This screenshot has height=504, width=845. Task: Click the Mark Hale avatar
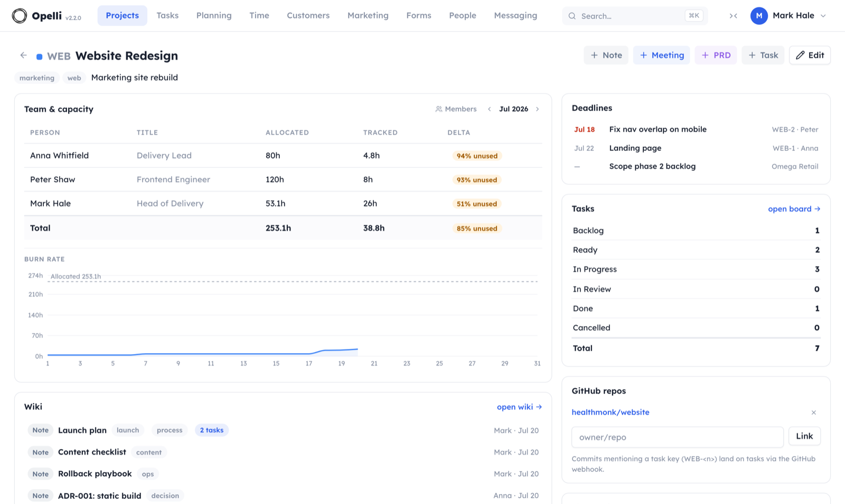click(759, 16)
